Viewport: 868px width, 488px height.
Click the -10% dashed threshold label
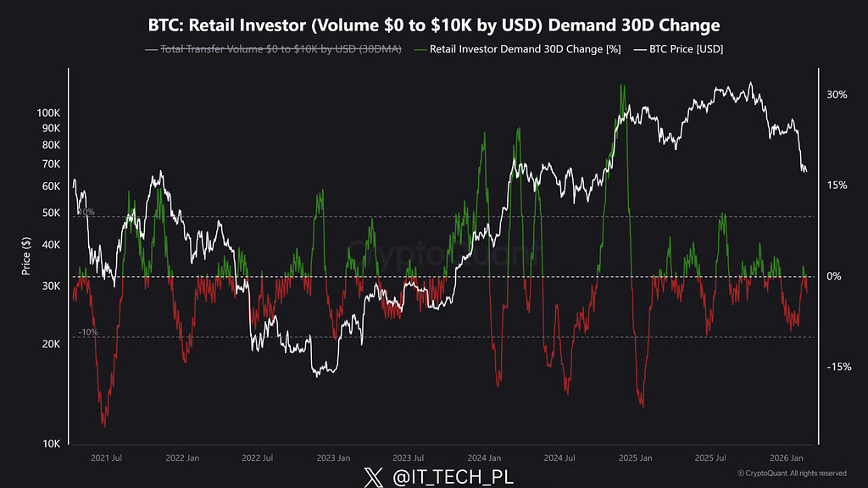(86, 332)
